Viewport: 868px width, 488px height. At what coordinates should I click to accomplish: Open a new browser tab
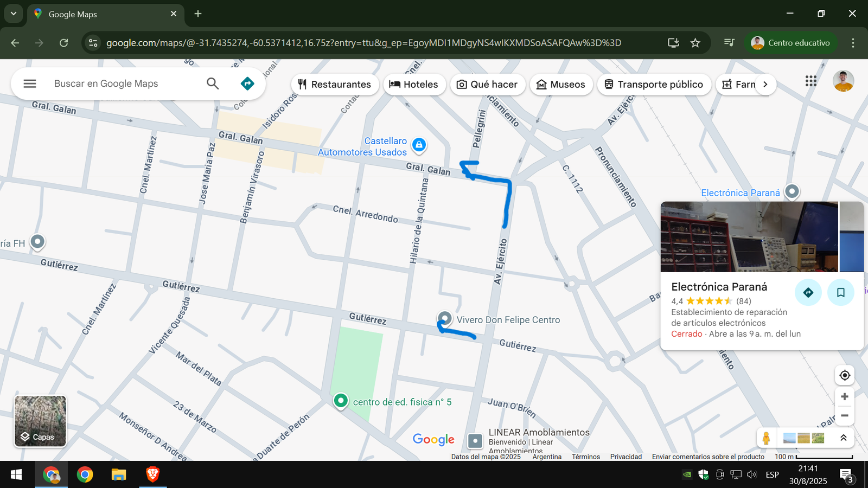198,14
